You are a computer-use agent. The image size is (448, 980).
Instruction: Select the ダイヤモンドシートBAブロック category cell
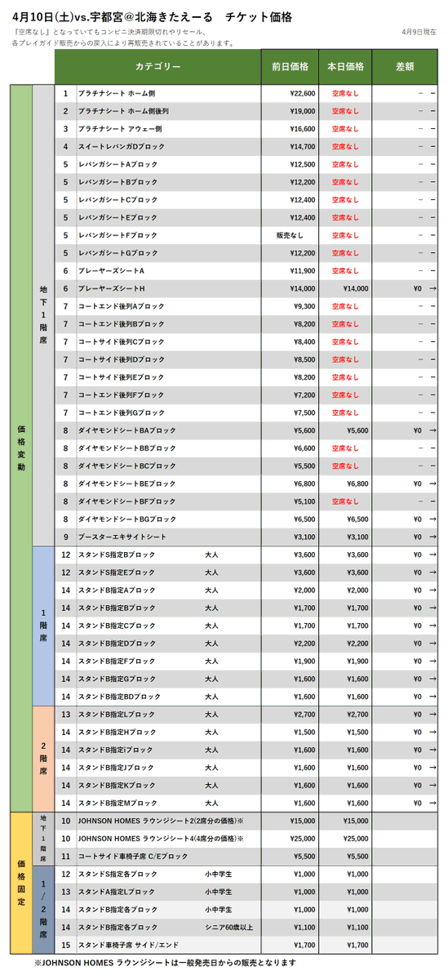[x=169, y=430]
